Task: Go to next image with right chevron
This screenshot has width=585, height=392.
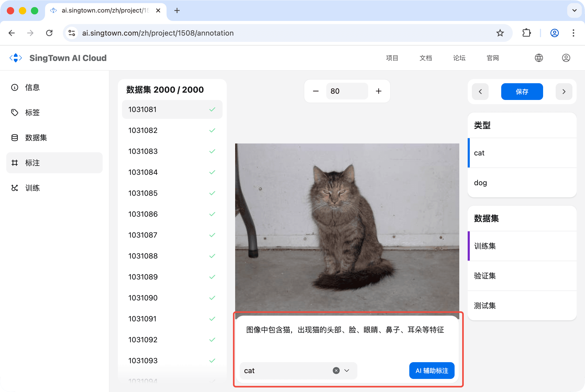Action: 564,92
